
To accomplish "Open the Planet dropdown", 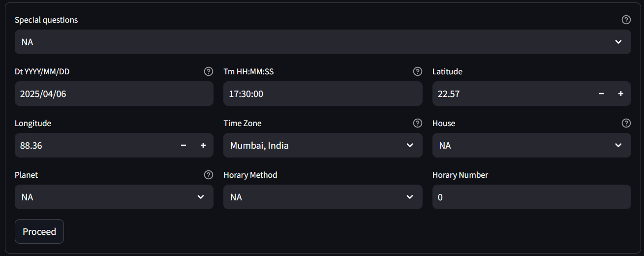I will tap(114, 197).
